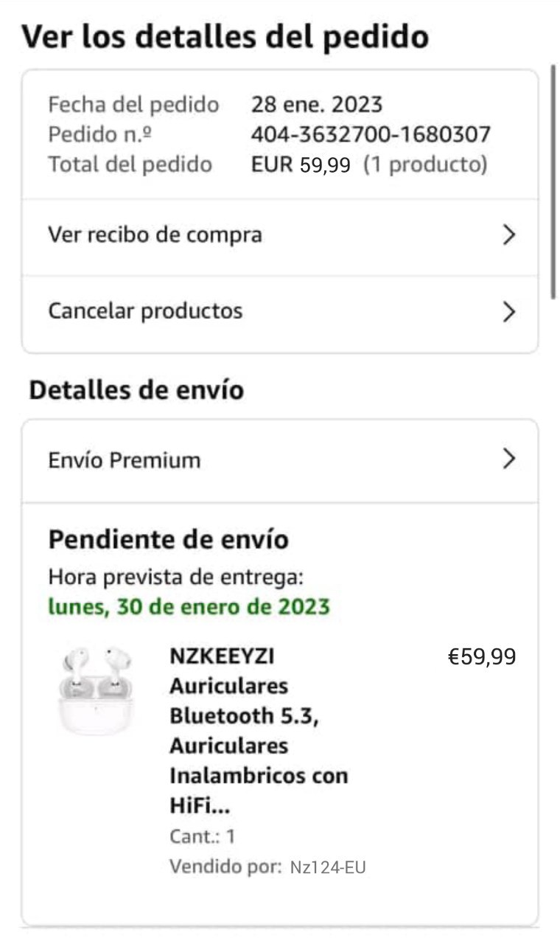This screenshot has width=560, height=944.
Task: Click the order total EUR 59,99
Action: tap(301, 165)
